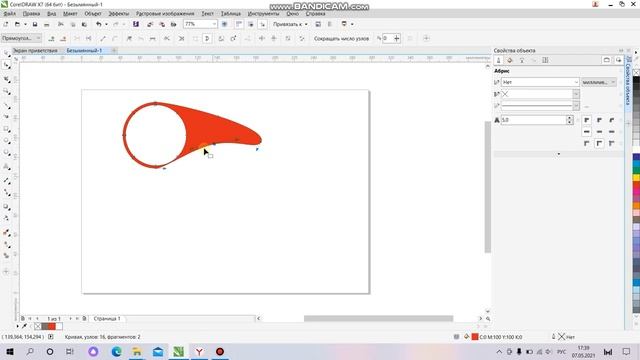Select the Pick tool in the toolbox
The image size is (640, 360).
point(7,53)
